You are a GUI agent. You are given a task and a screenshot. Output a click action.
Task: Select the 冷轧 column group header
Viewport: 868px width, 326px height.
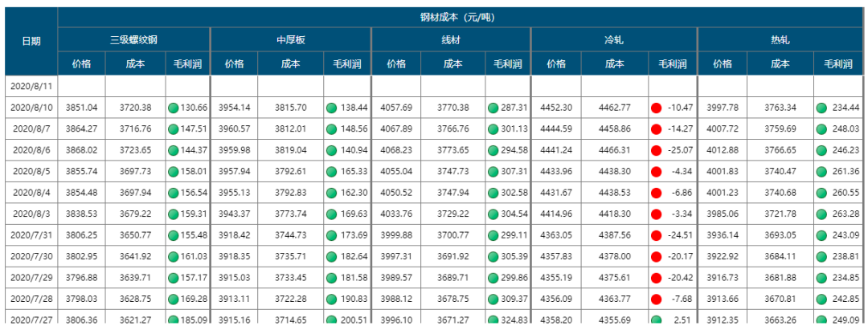[x=614, y=39]
